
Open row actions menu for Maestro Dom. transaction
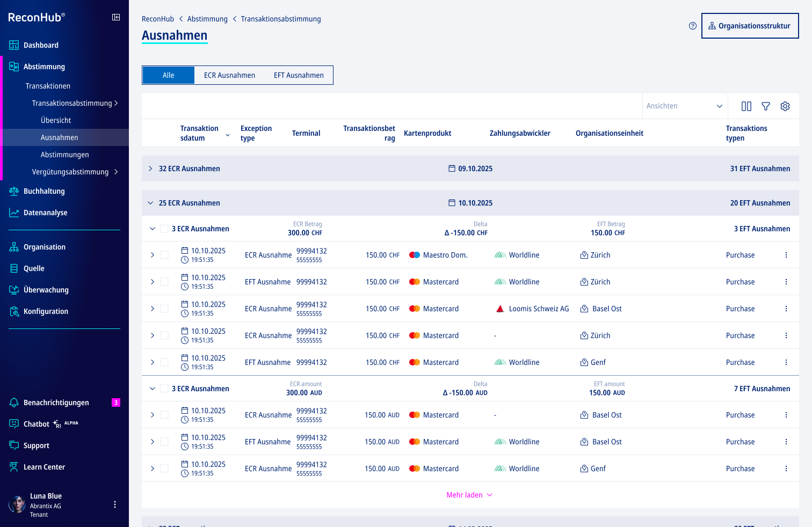pos(786,255)
